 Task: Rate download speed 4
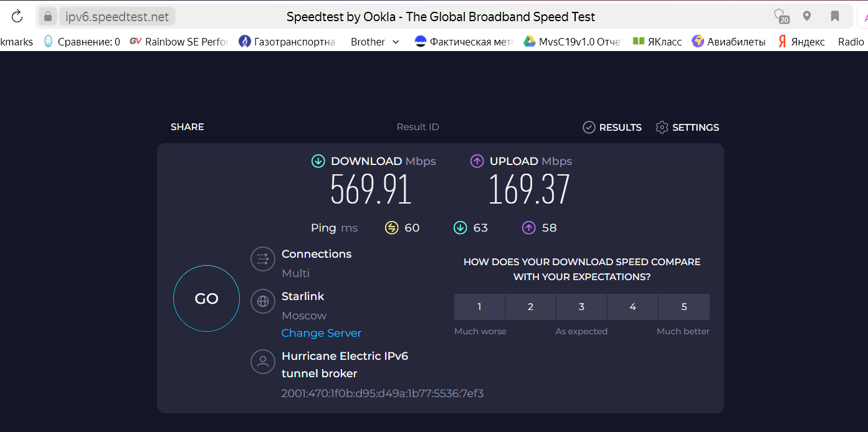632,307
